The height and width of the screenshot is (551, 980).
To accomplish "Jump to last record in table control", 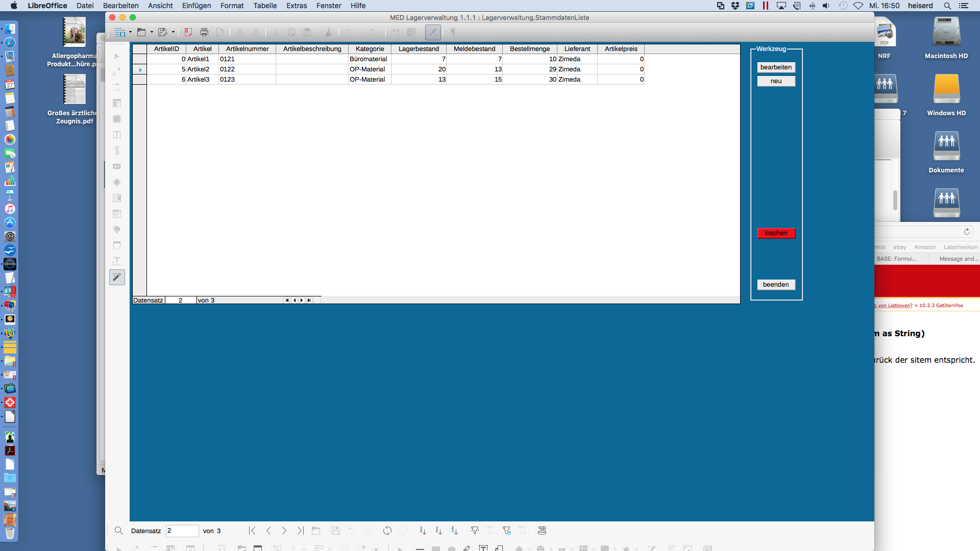I will pos(309,300).
